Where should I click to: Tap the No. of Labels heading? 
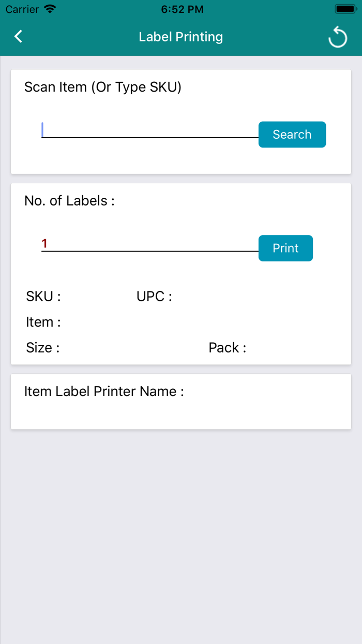pyautogui.click(x=70, y=200)
